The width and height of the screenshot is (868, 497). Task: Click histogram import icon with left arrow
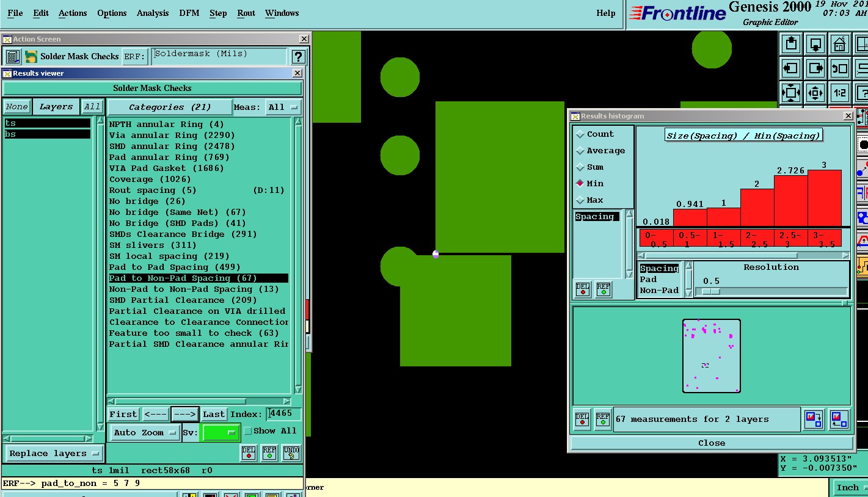pos(839,419)
